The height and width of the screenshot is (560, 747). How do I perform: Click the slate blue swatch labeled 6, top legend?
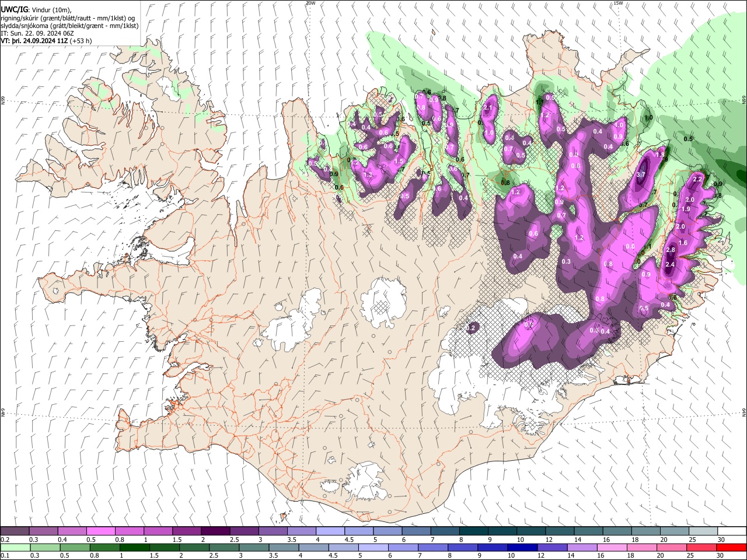tap(417, 531)
